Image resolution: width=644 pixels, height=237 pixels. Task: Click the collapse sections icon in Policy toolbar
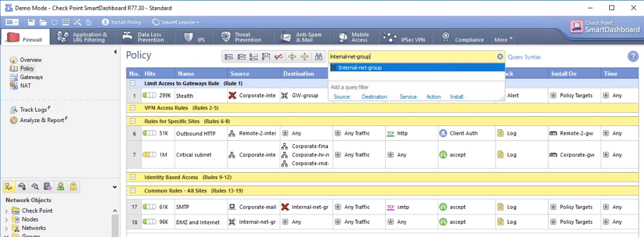tap(292, 57)
